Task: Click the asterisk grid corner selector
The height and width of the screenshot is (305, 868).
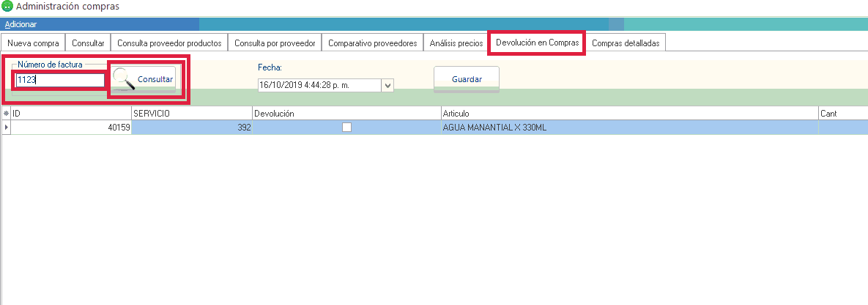Action: pyautogui.click(x=7, y=114)
